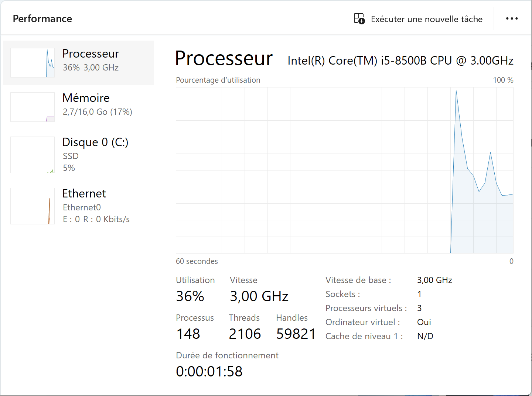The width and height of the screenshot is (532, 396).
Task: Click the run new task icon
Action: tap(359, 19)
